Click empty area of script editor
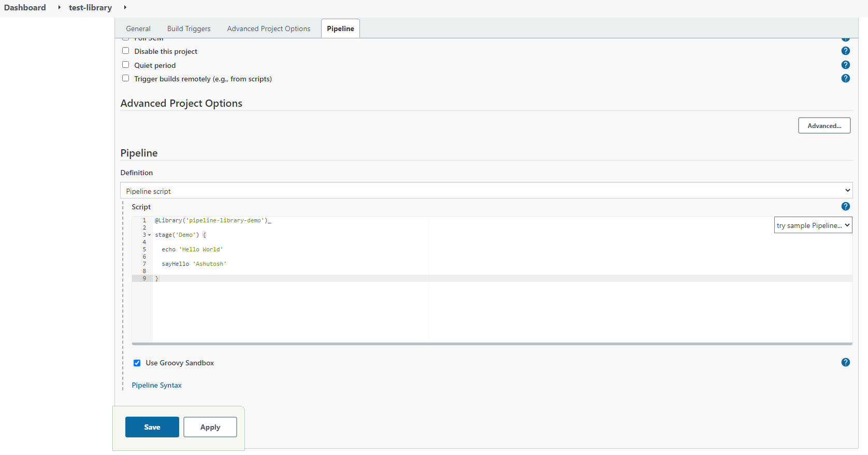Image resolution: width=868 pixels, height=455 pixels. point(502,311)
